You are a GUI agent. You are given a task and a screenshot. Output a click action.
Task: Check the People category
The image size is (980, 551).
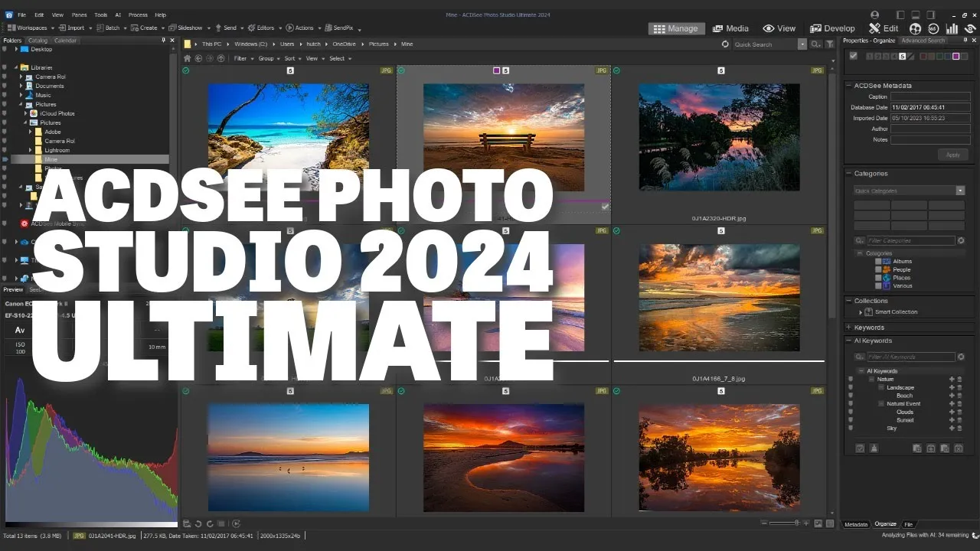[878, 269]
